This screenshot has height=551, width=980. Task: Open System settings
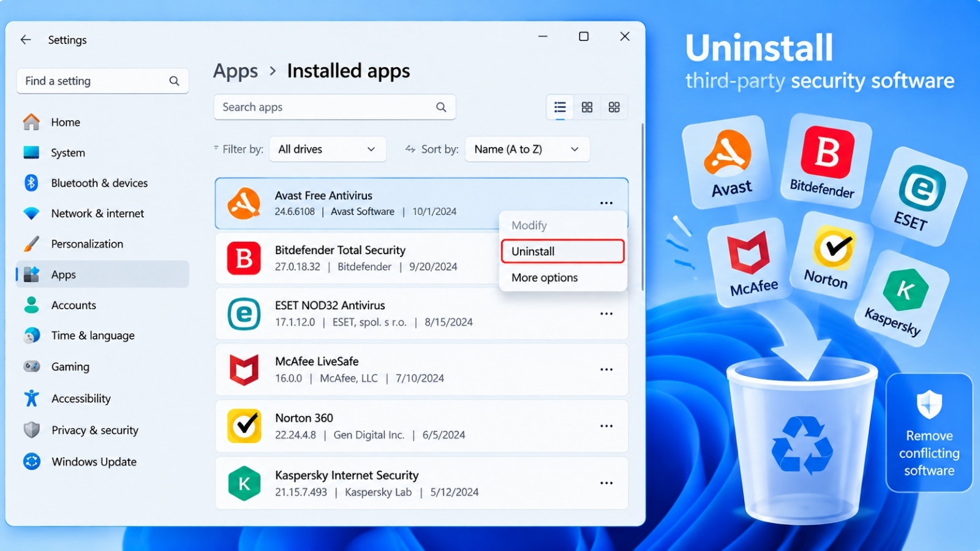point(102,152)
